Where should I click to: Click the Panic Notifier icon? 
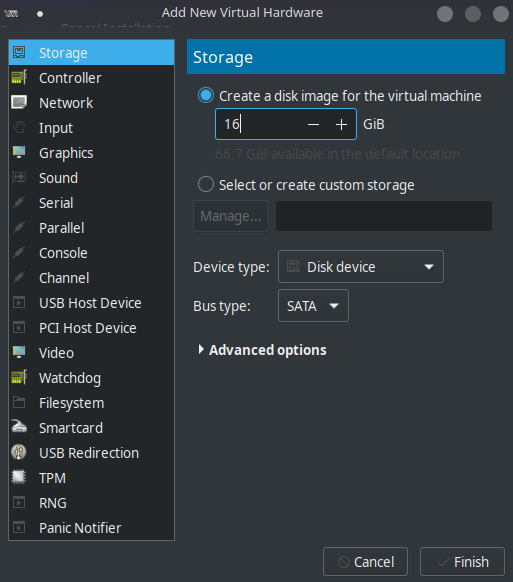click(x=19, y=527)
